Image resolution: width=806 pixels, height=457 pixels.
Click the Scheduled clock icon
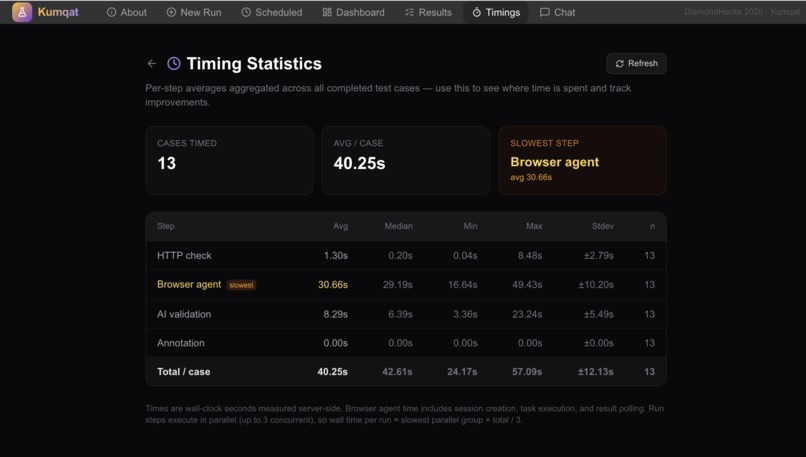246,12
